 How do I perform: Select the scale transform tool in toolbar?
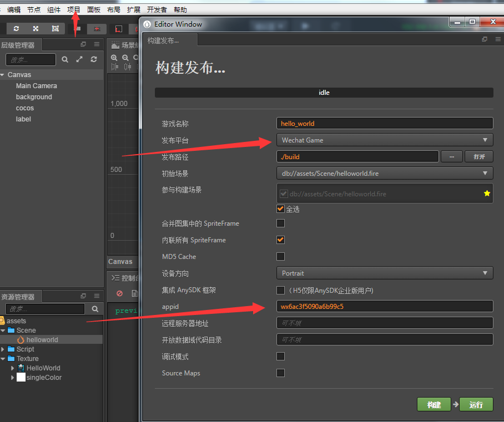click(36, 29)
